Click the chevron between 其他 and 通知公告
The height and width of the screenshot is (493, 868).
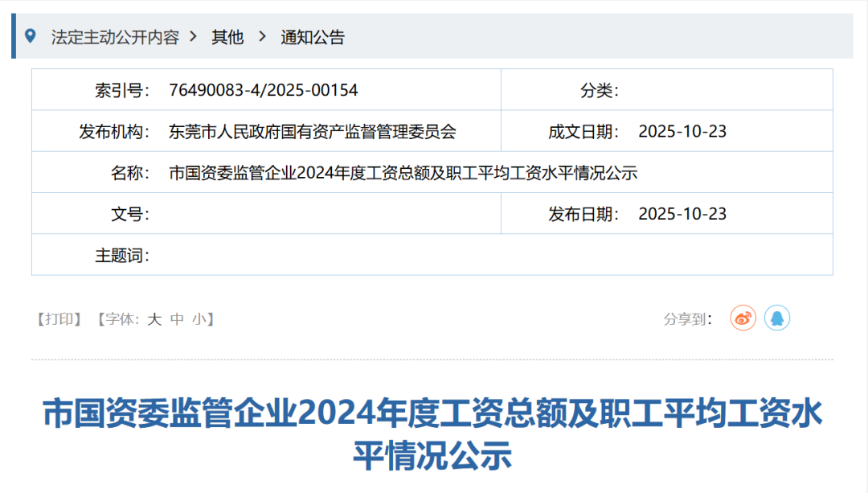261,37
